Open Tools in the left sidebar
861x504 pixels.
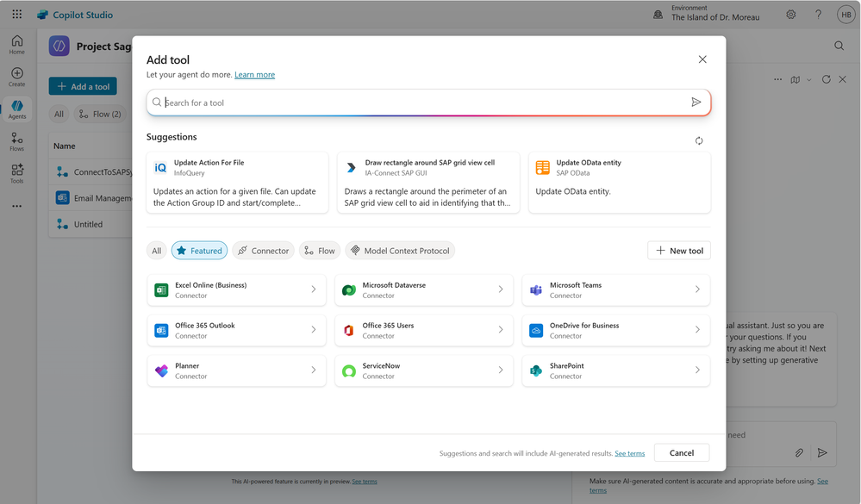click(x=17, y=173)
